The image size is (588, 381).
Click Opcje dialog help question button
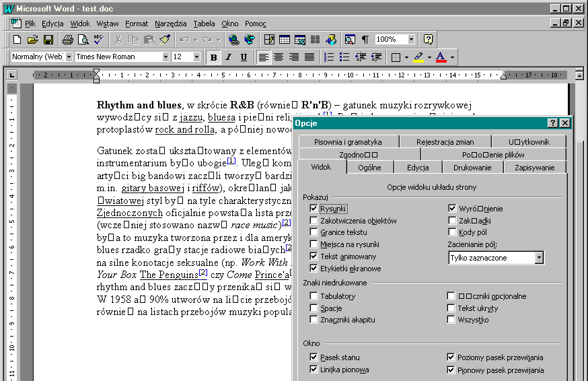(x=552, y=123)
